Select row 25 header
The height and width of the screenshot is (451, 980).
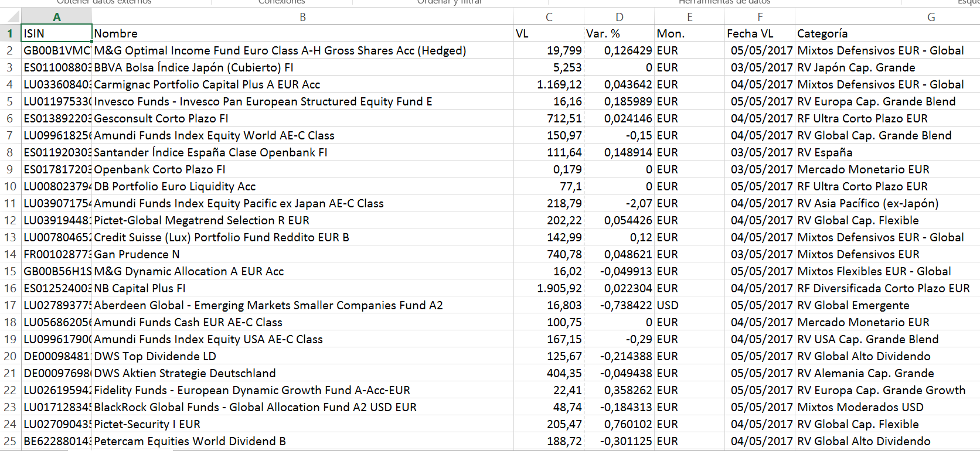pyautogui.click(x=10, y=441)
